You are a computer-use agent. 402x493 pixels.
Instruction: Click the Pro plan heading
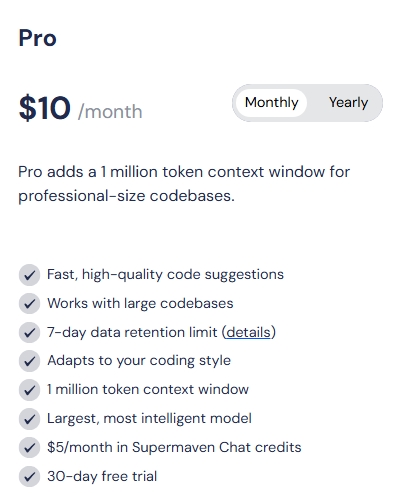coord(37,38)
